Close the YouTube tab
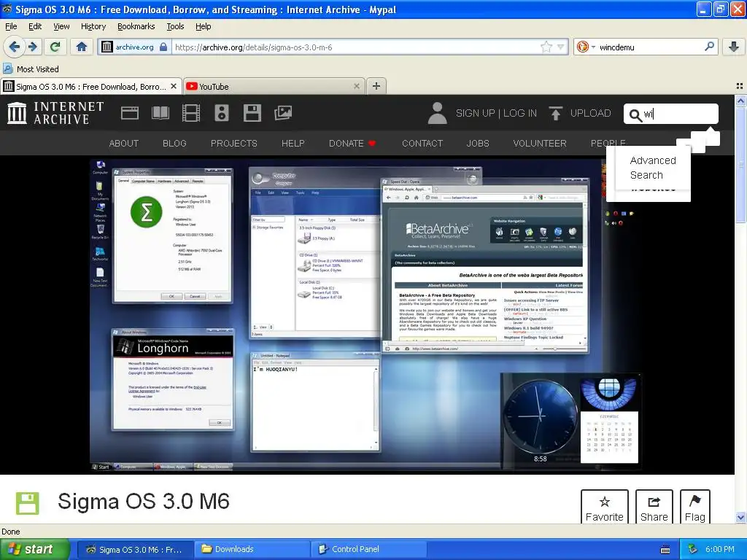Viewport: 747px width, 560px height. click(356, 86)
